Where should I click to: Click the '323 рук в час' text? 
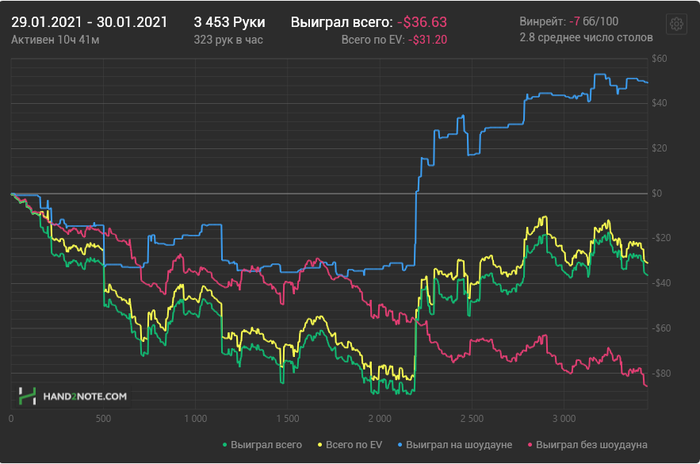[x=228, y=40]
